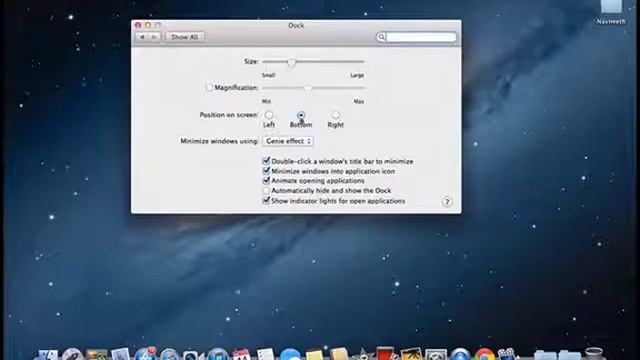The width and height of the screenshot is (640, 360).
Task: Select the Right position radio button
Action: pos(336,115)
